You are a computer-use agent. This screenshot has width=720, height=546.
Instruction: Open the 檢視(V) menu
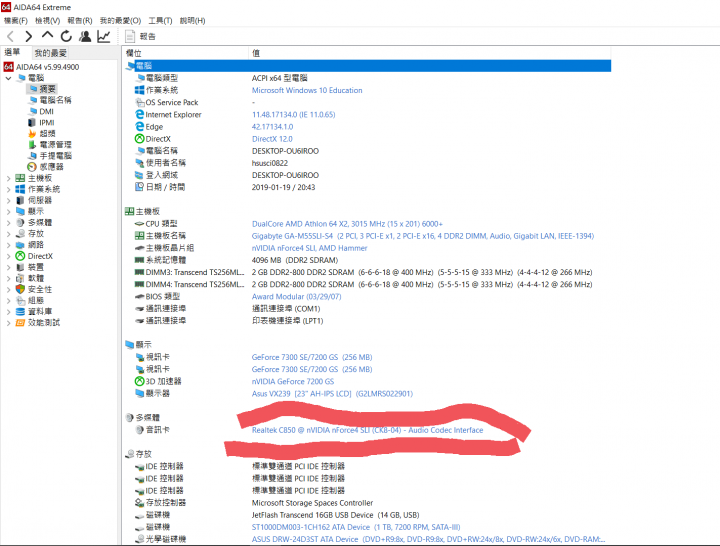[x=48, y=21]
